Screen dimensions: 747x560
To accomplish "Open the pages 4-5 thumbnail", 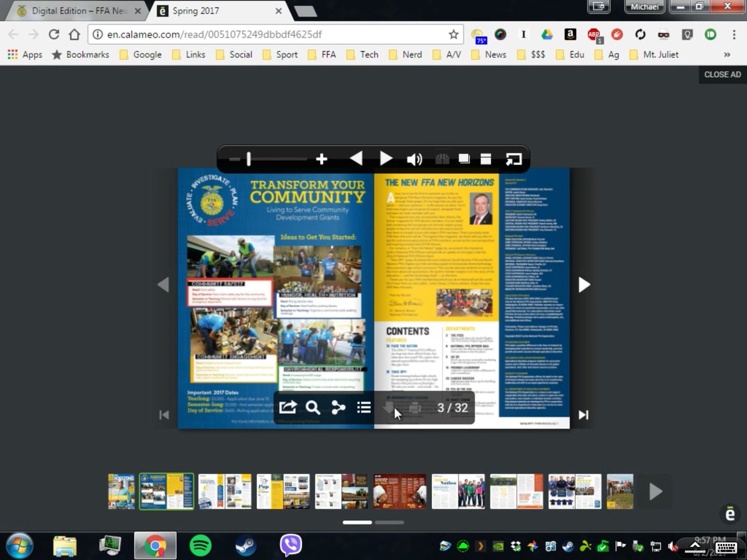I will click(225, 492).
